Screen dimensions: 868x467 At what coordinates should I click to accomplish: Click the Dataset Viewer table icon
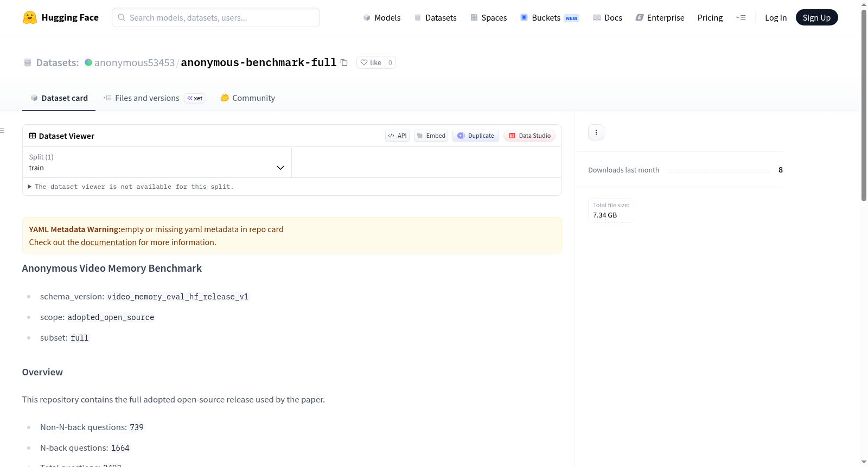click(x=33, y=136)
